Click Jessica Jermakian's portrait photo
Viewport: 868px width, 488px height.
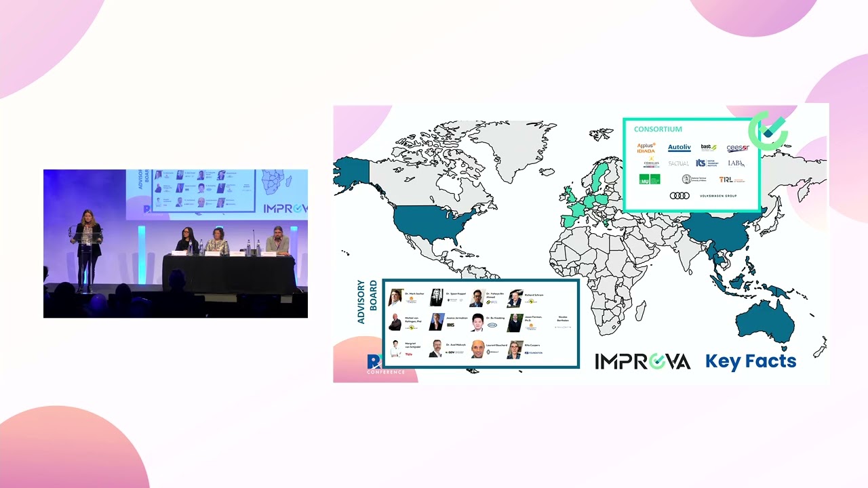437,322
